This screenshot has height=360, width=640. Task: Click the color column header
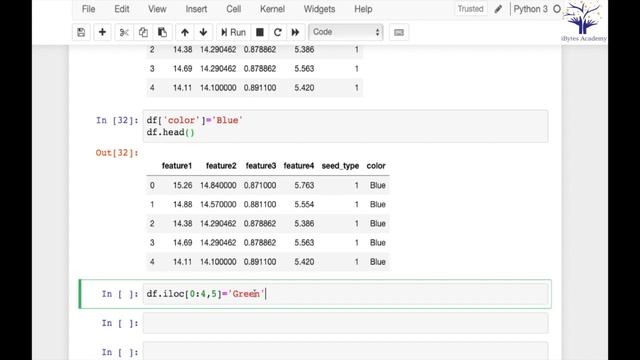[376, 166]
